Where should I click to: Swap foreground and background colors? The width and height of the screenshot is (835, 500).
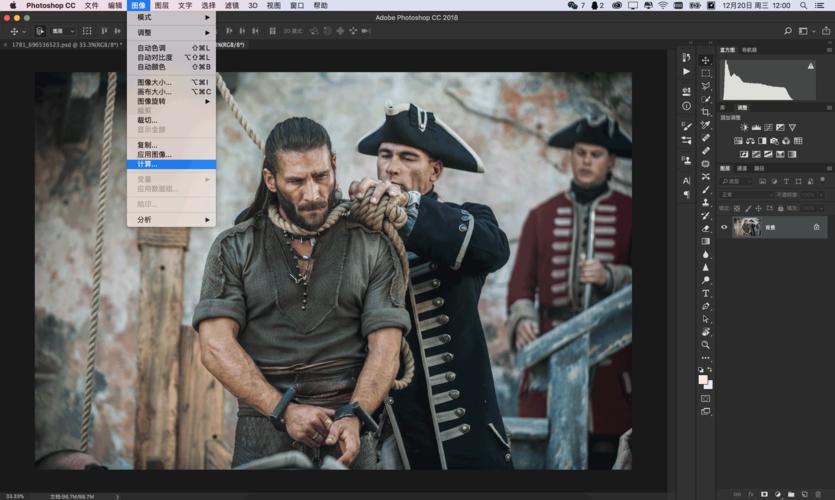(x=710, y=370)
